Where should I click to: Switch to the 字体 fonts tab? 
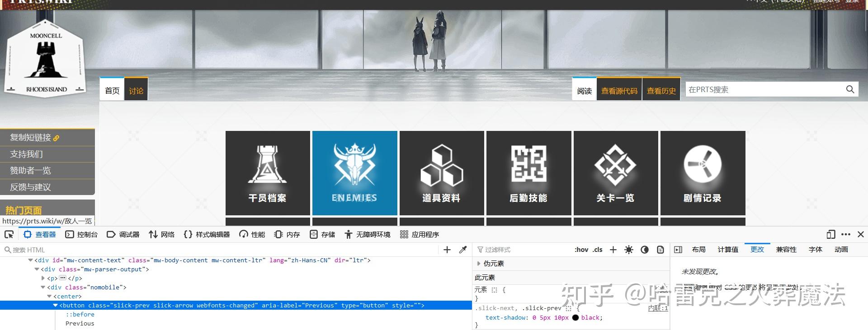pos(816,250)
